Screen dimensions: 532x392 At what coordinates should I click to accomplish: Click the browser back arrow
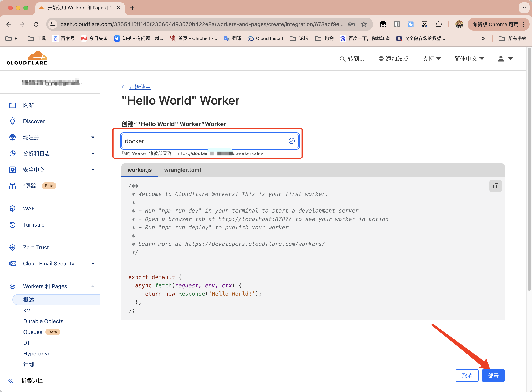point(8,24)
